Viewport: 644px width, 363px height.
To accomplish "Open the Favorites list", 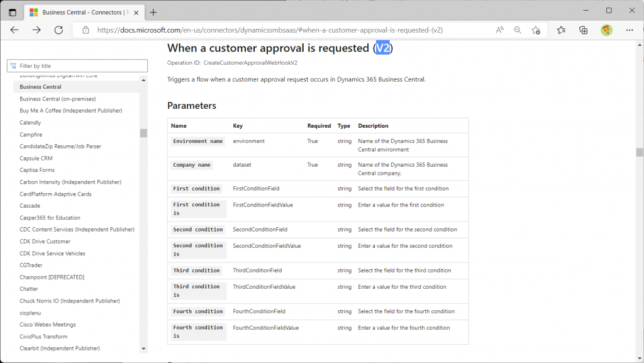I will click(561, 30).
